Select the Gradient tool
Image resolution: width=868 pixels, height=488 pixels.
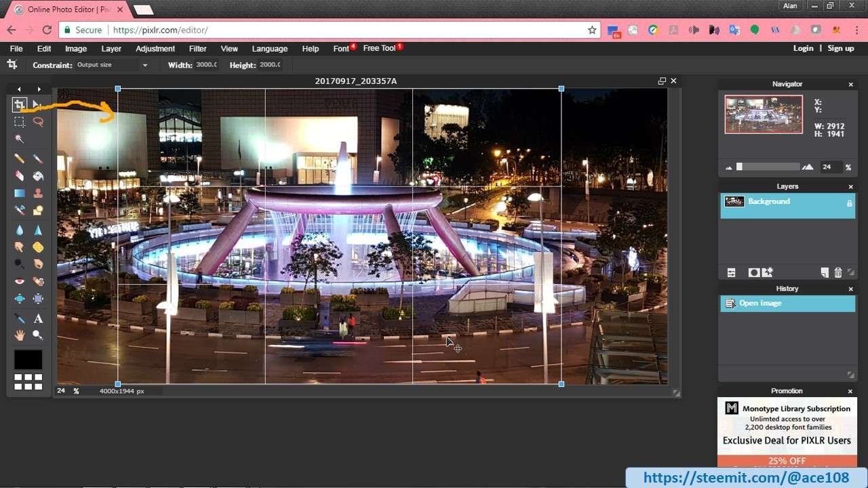point(19,193)
